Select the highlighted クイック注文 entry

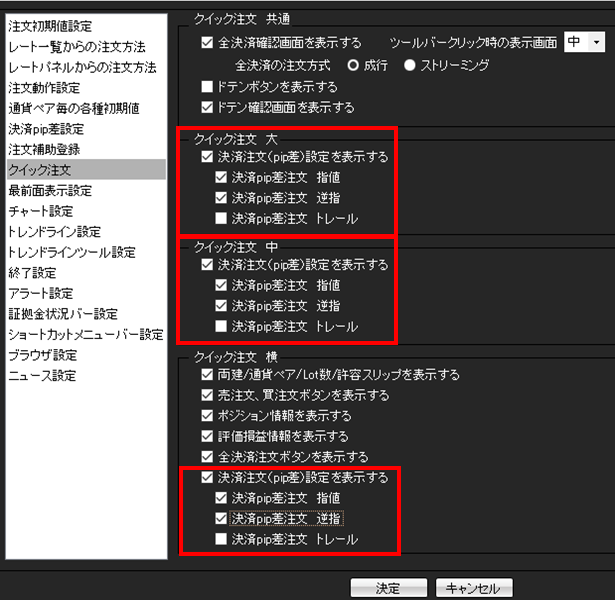click(x=86, y=169)
